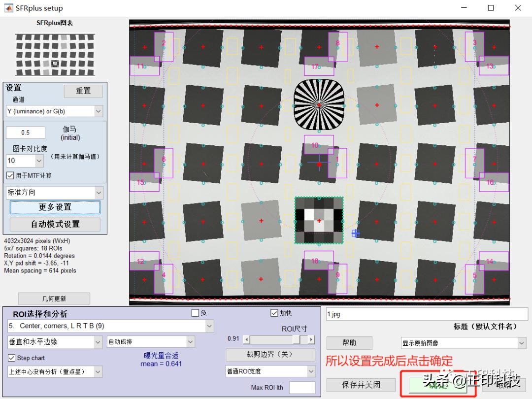
Task: Open the ROI selection 'Center, corners' dropdown
Action: click(111, 326)
